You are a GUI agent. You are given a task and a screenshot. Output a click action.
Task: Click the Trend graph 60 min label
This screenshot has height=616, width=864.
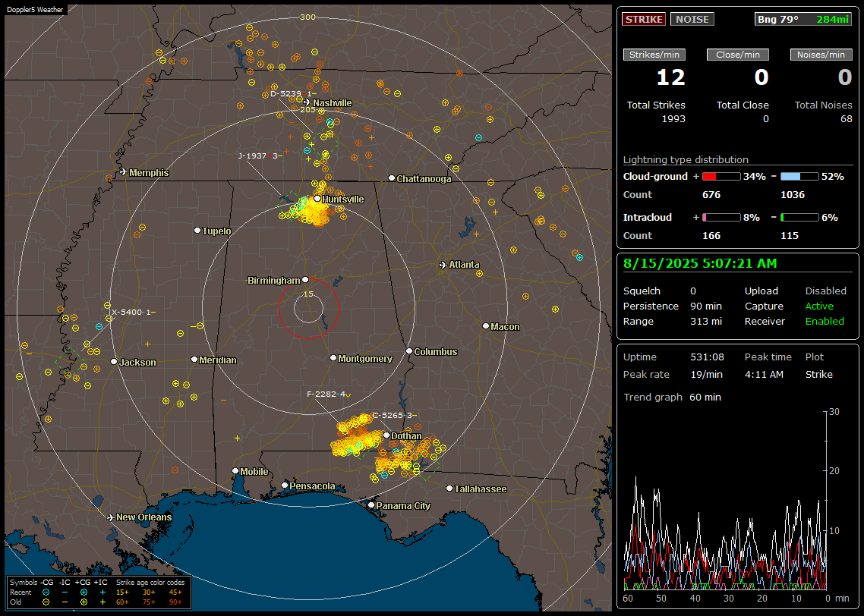(672, 398)
